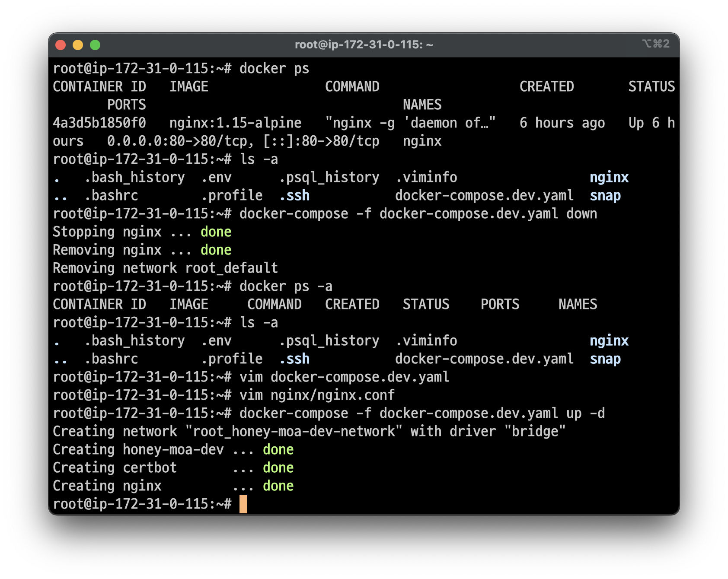This screenshot has width=728, height=579.
Task: Click the 'docker ps -a' command
Action: [286, 286]
